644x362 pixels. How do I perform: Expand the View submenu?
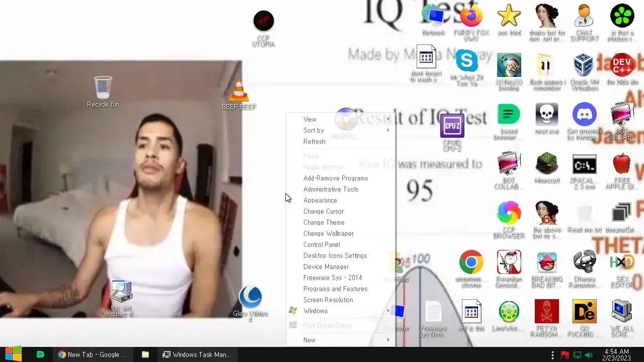[341, 119]
